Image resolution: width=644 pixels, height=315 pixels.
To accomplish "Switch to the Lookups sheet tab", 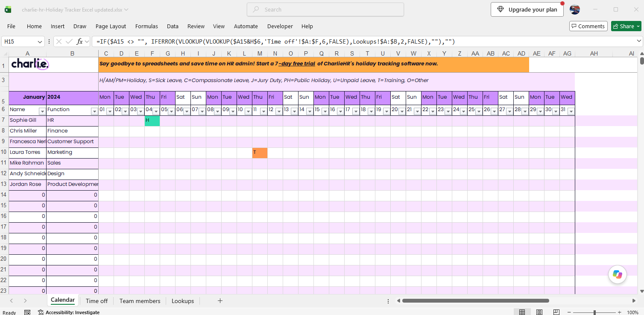I will click(x=183, y=301).
